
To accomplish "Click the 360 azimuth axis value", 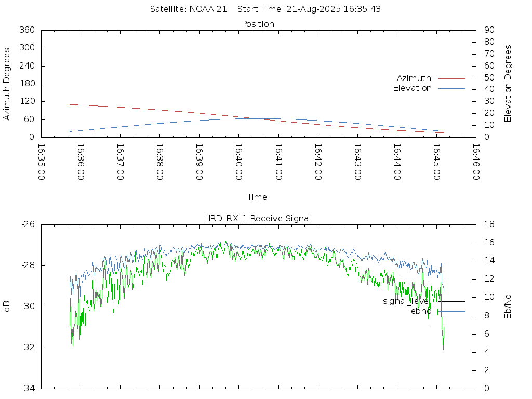I will [27, 30].
